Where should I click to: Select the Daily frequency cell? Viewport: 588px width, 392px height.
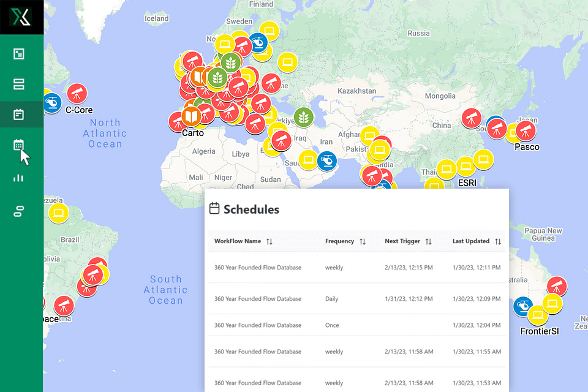point(331,299)
